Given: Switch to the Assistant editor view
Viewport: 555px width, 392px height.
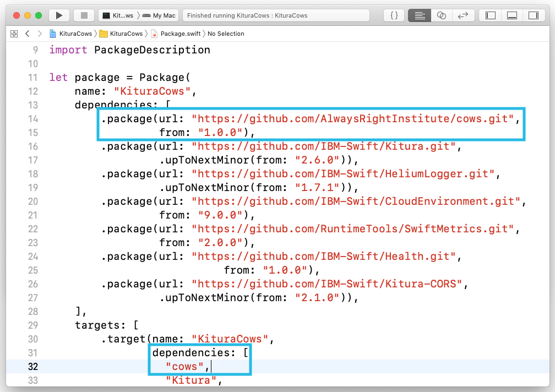Looking at the screenshot, I should [x=442, y=15].
